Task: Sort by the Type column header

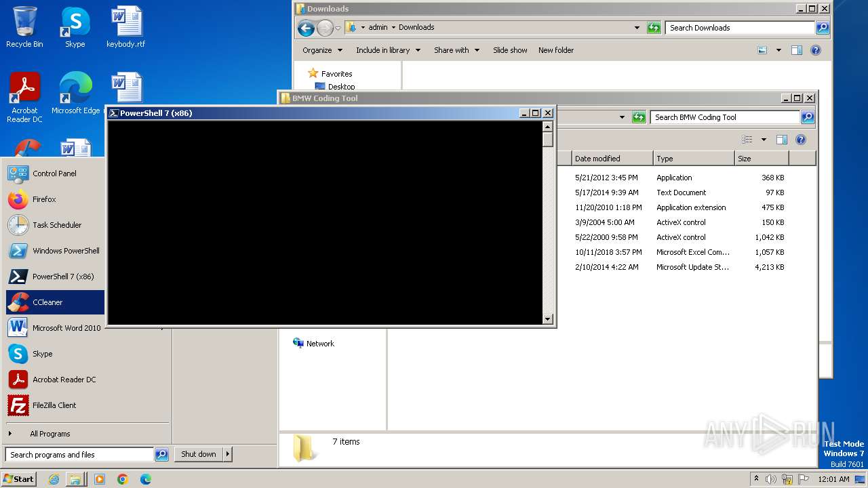Action: pos(694,159)
